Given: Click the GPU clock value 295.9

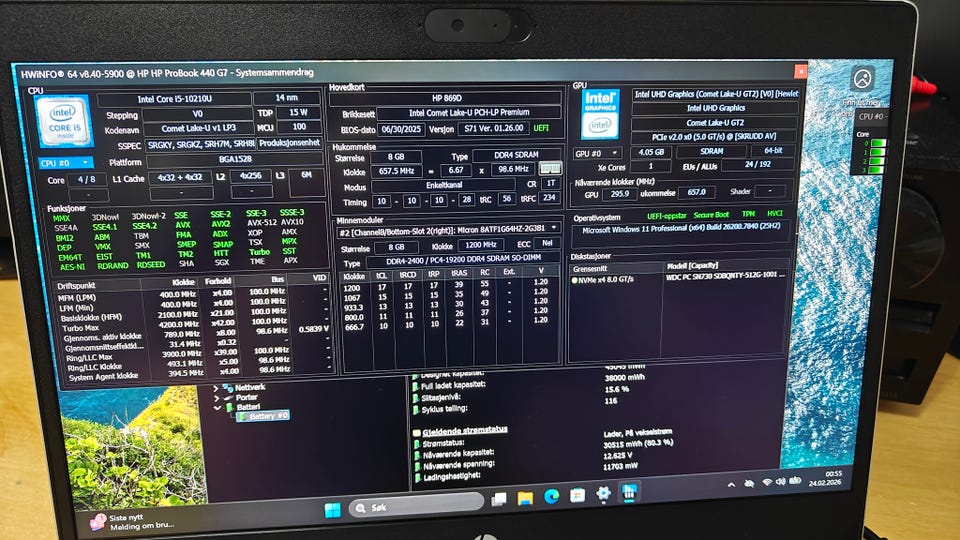Looking at the screenshot, I should 619,193.
